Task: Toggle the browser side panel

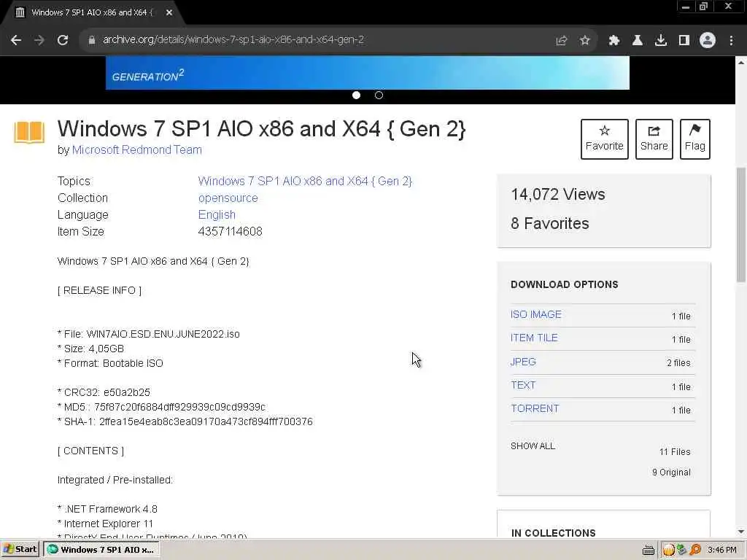Action: 684,41
